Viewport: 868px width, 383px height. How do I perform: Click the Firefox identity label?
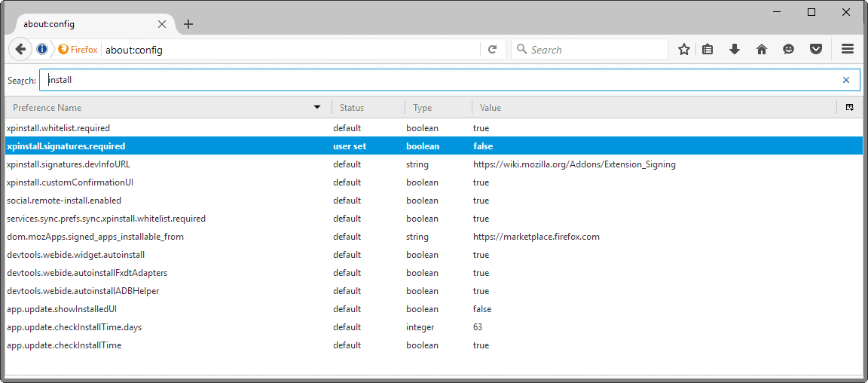(x=78, y=50)
